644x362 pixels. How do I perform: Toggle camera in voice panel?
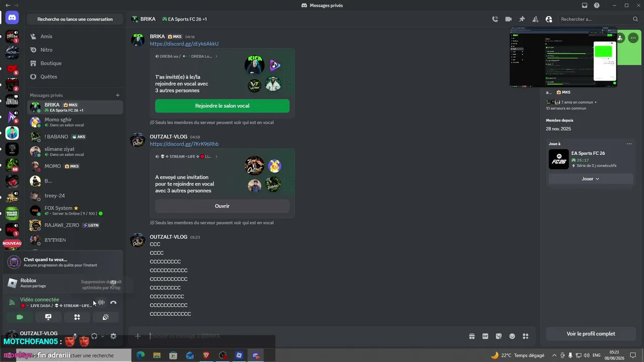point(20,317)
